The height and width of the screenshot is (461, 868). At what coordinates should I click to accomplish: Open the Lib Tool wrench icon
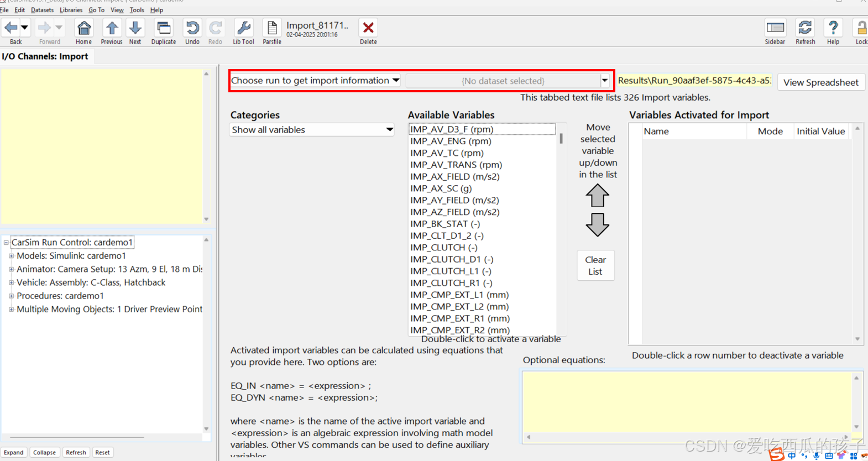pyautogui.click(x=243, y=28)
